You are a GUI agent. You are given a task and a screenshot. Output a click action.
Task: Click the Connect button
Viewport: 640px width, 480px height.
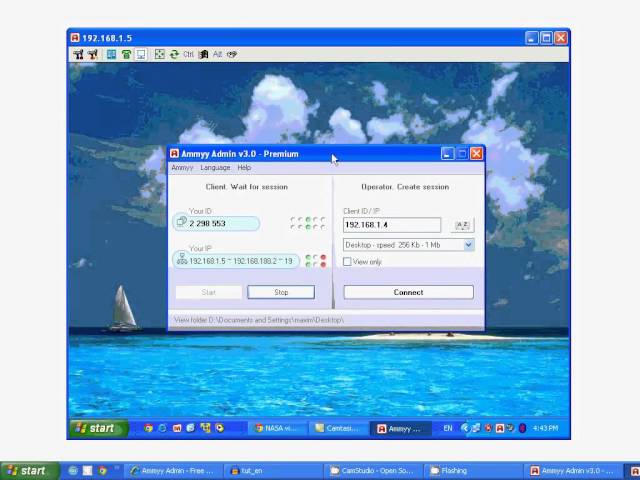(x=408, y=292)
